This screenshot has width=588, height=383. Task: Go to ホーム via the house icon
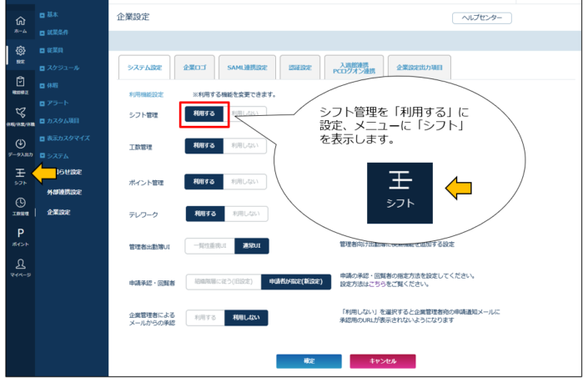[20, 23]
